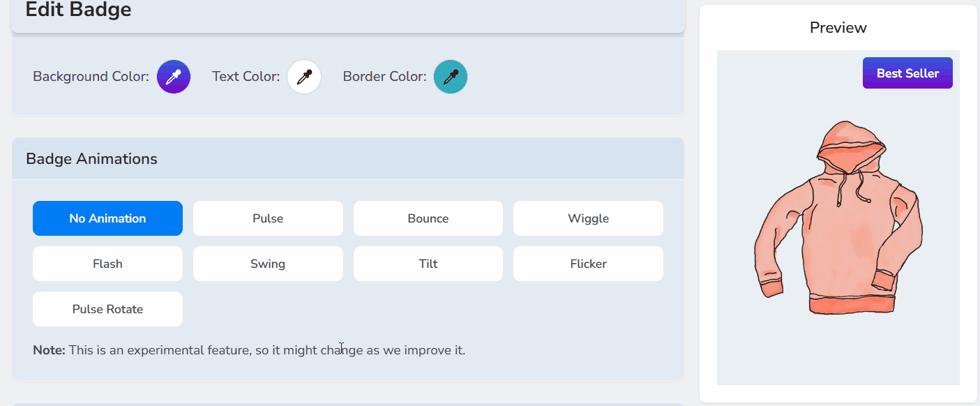Click the Preview panel title
980x406 pixels.
click(x=838, y=28)
